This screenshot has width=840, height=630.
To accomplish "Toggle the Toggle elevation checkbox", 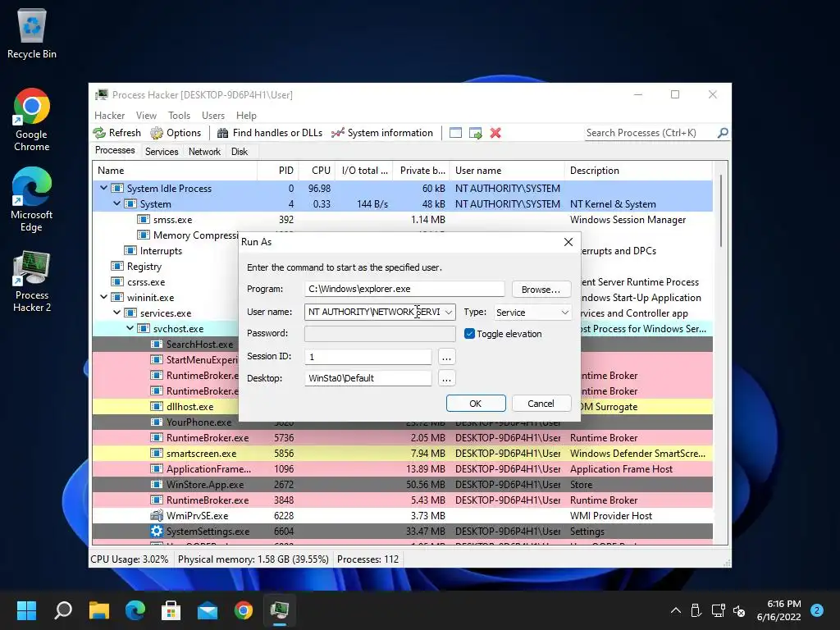I will (469, 333).
